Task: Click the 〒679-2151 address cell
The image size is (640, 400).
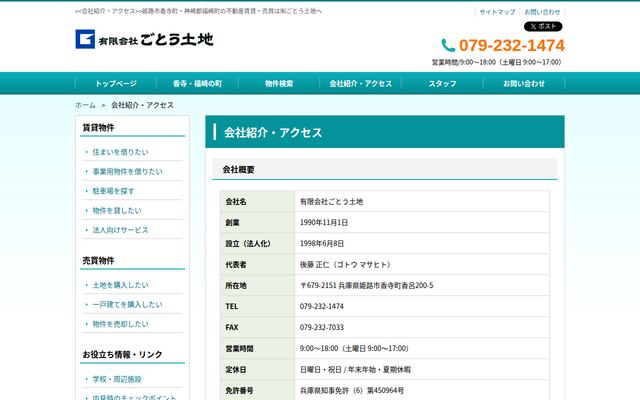Action: coord(422,285)
